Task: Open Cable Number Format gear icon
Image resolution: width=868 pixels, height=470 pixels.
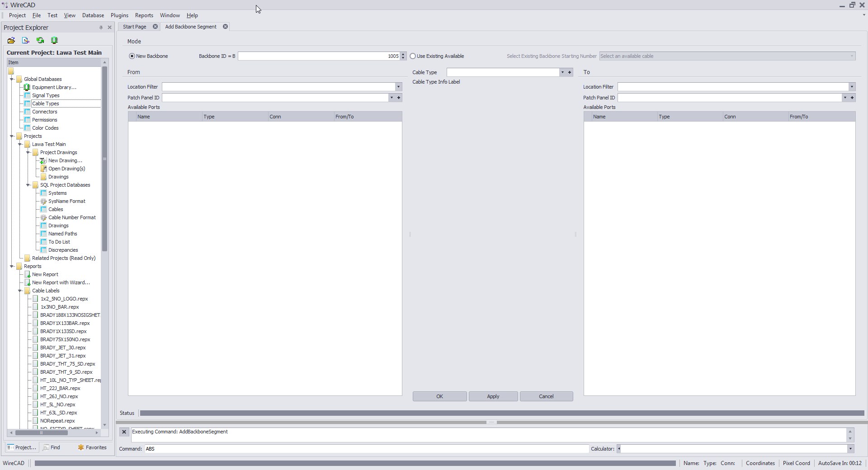Action: pos(43,217)
